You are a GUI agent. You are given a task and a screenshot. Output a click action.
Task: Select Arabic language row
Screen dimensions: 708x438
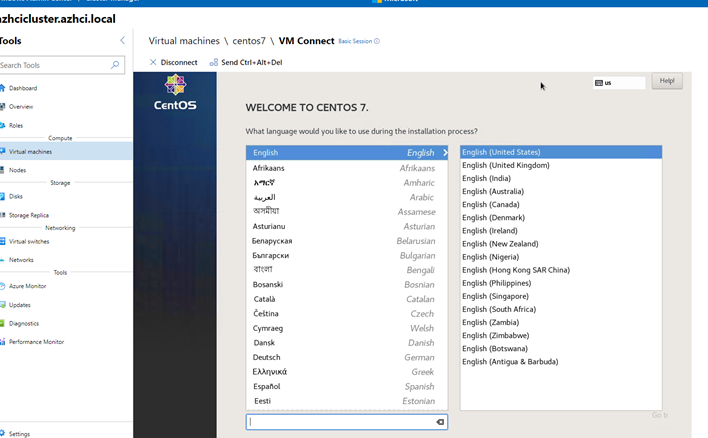coord(347,197)
